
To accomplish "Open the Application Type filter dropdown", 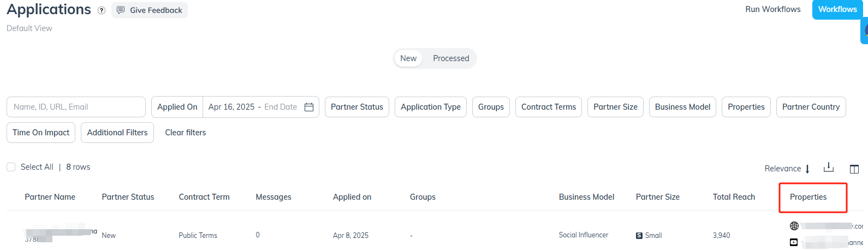I will click(431, 107).
